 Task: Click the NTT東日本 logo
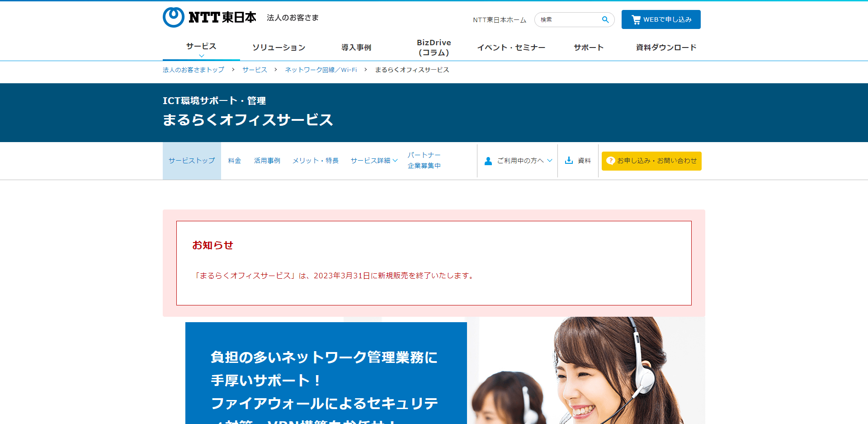pos(209,17)
